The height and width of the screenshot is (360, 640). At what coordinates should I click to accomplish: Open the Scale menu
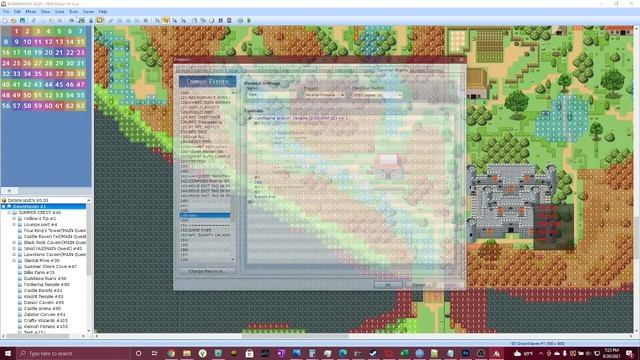[60, 12]
